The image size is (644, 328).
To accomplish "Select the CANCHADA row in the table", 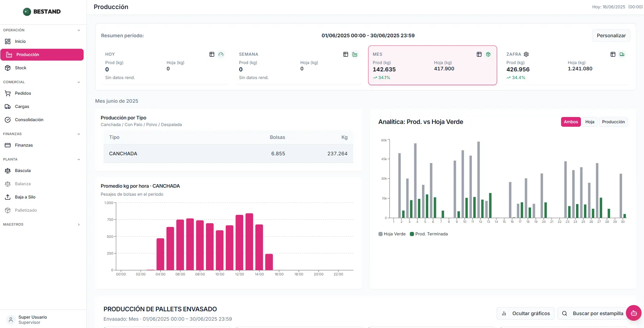I will click(x=228, y=154).
